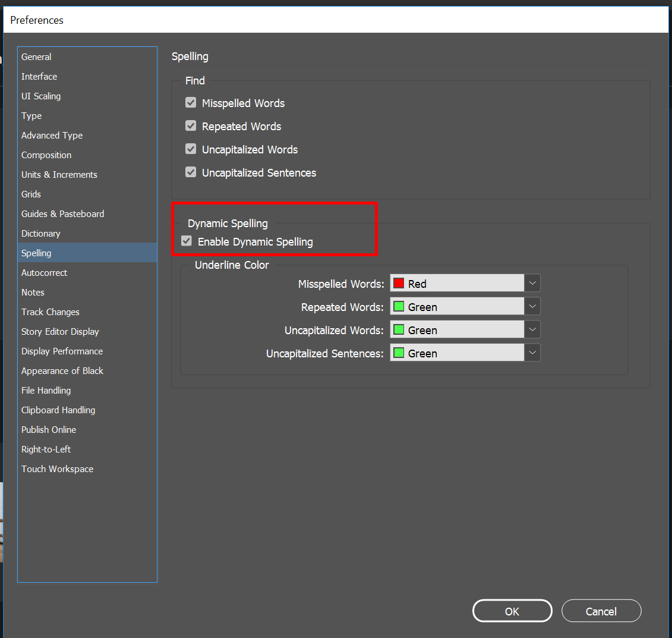Enable Dynamic Spelling checkbox
Screen dimensions: 672x638
187,241
